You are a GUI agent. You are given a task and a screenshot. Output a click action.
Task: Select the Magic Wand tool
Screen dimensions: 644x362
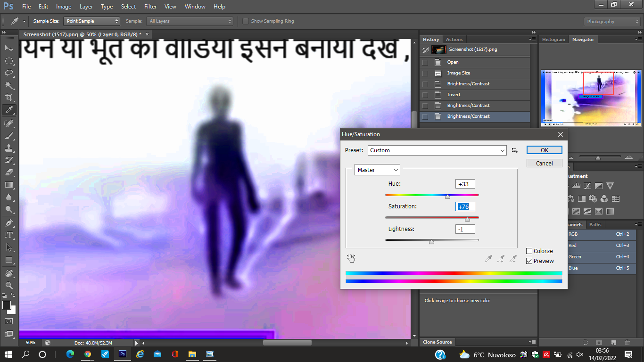tap(9, 85)
